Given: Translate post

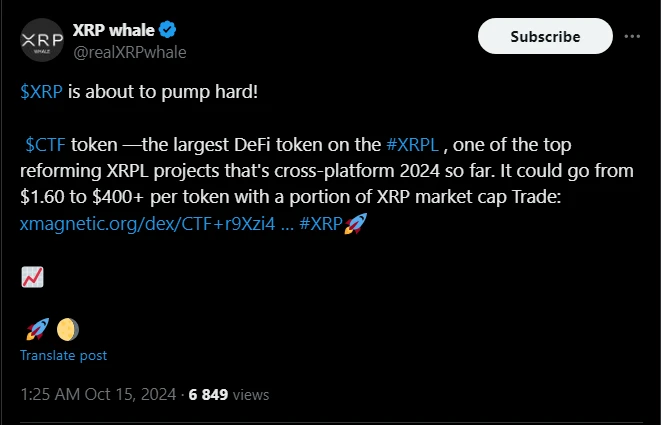Looking at the screenshot, I should tap(63, 355).
